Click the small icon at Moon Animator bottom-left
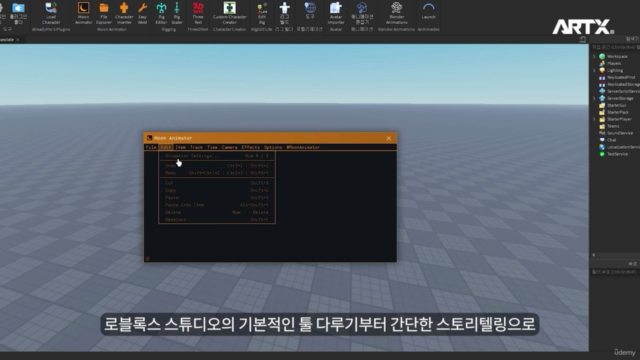 coord(147,258)
